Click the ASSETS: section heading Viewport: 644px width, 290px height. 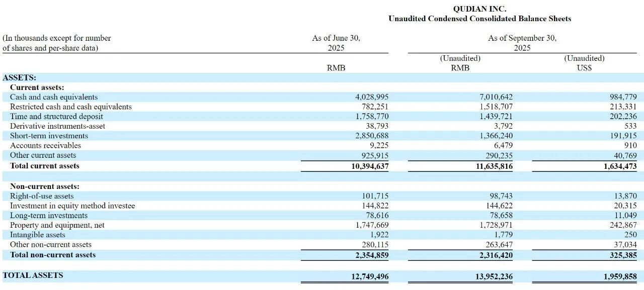19,77
